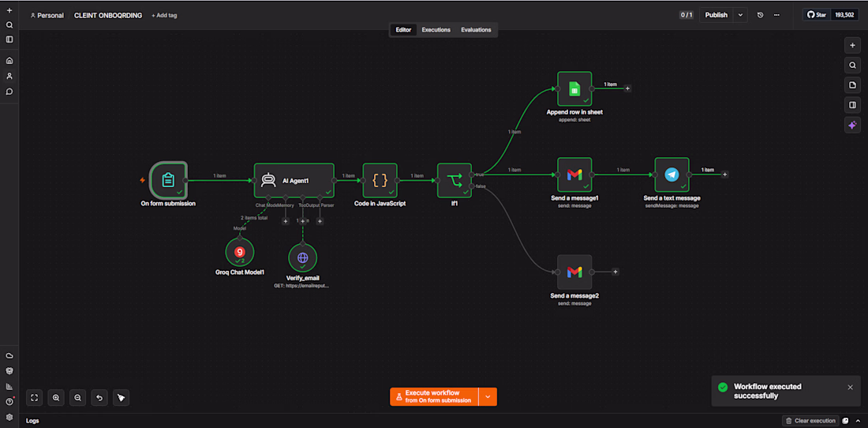Click the 193,502 star count
Image resolution: width=868 pixels, height=428 pixels.
(x=845, y=15)
